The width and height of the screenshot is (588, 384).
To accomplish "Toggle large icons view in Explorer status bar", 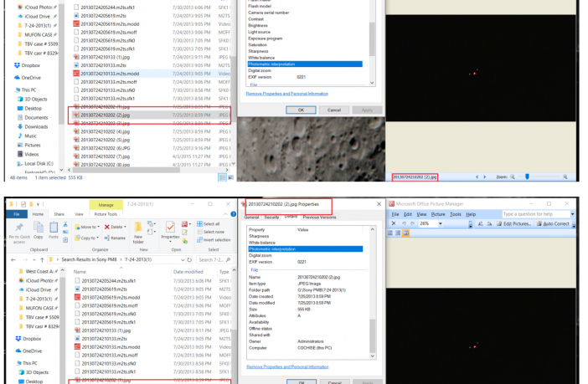I will (x=231, y=177).
